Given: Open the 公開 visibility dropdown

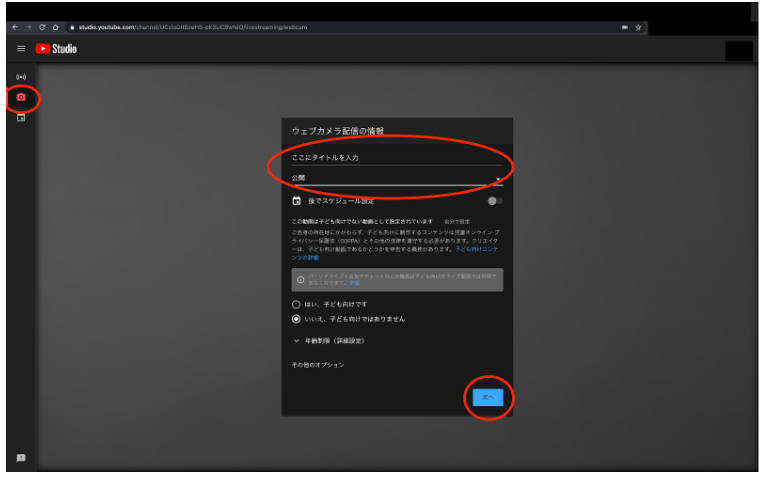Looking at the screenshot, I should coord(397,179).
